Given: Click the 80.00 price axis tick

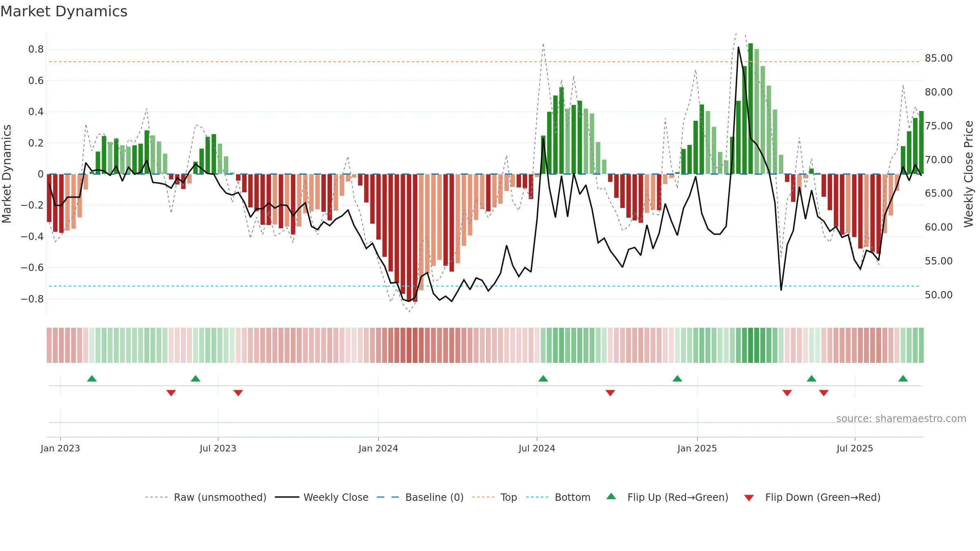Looking at the screenshot, I should tap(939, 92).
